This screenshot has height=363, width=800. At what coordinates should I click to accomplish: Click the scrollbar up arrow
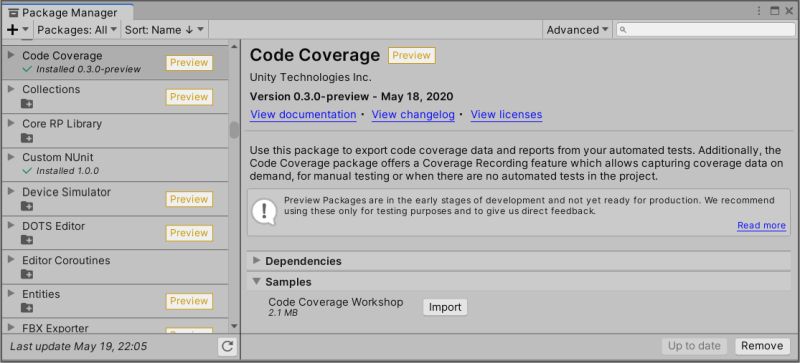pos(234,46)
